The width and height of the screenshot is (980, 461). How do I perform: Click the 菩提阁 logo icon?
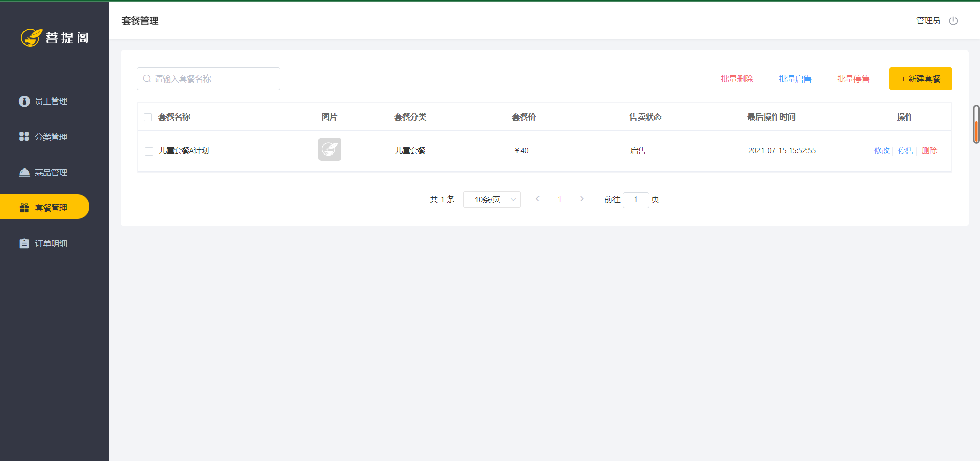(31, 38)
